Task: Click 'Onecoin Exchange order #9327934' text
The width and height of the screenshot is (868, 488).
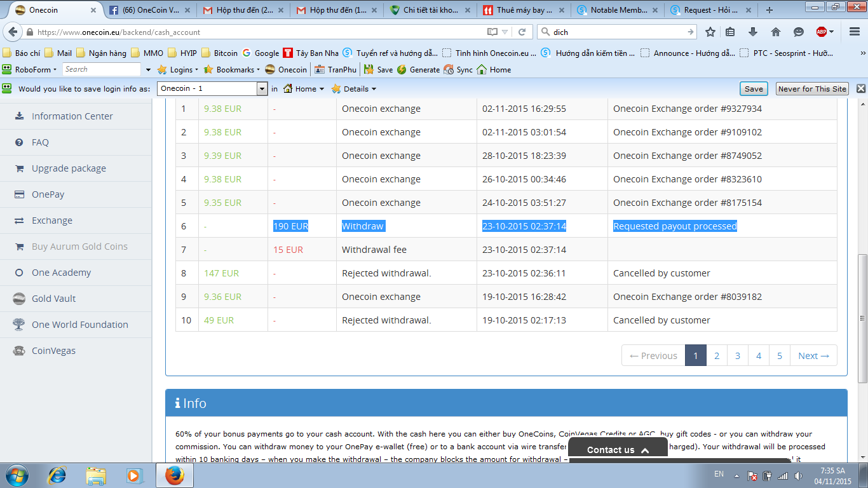Action: [x=688, y=109]
